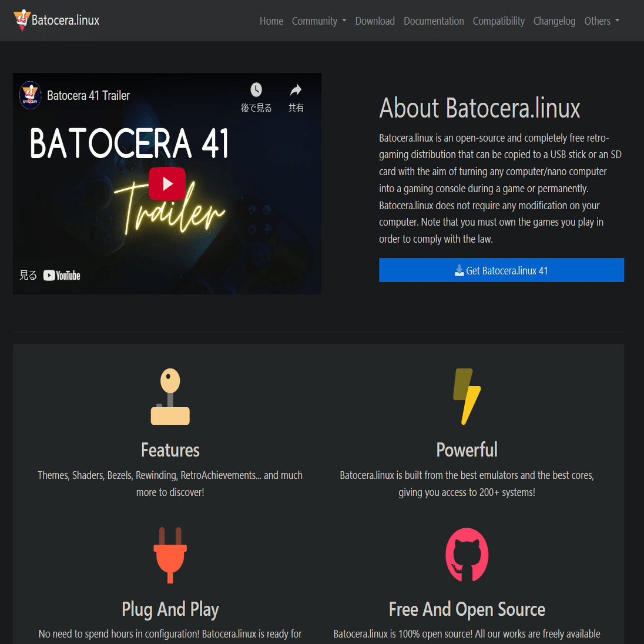
Task: Click the Download link in the navbar
Action: [375, 21]
